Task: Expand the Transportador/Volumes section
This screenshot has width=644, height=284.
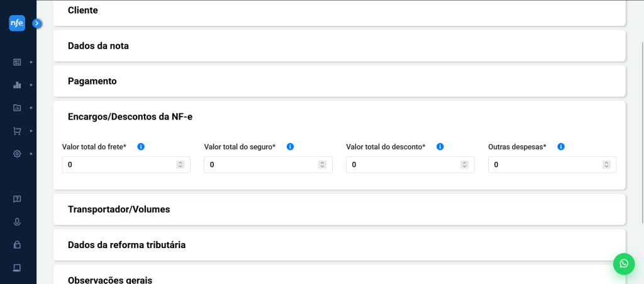Action: pyautogui.click(x=339, y=209)
